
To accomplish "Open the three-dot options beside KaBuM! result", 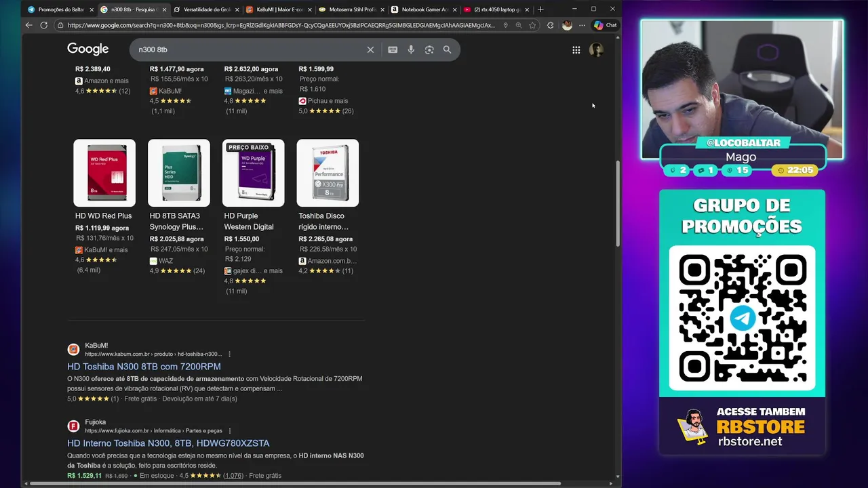I will [x=230, y=354].
